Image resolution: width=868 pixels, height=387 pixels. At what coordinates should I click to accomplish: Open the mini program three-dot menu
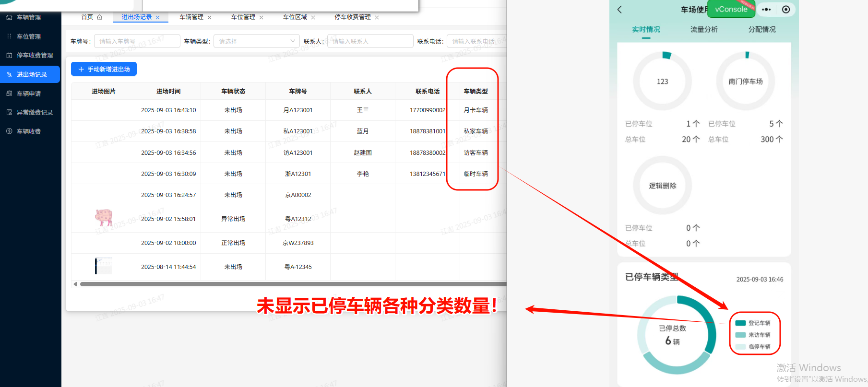[x=766, y=10]
